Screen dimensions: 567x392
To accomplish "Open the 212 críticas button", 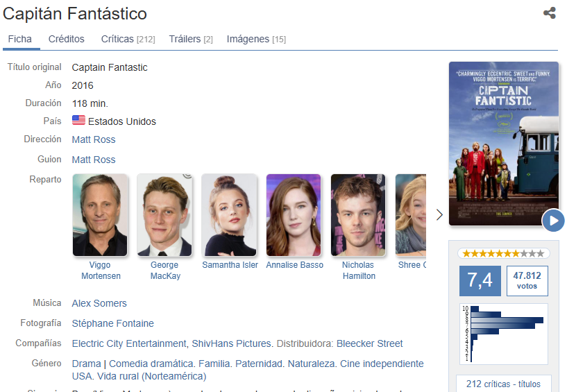I will (504, 384).
